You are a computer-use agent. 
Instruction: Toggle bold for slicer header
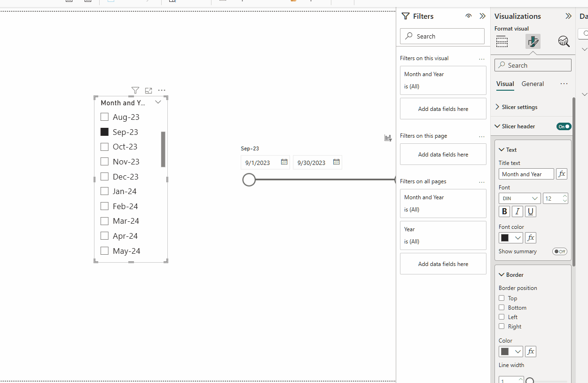pyautogui.click(x=504, y=211)
